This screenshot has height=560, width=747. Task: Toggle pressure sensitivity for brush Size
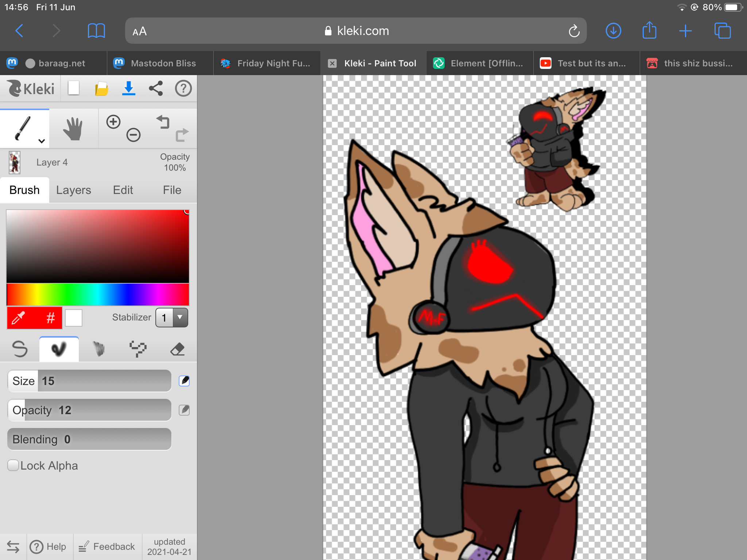(x=184, y=381)
